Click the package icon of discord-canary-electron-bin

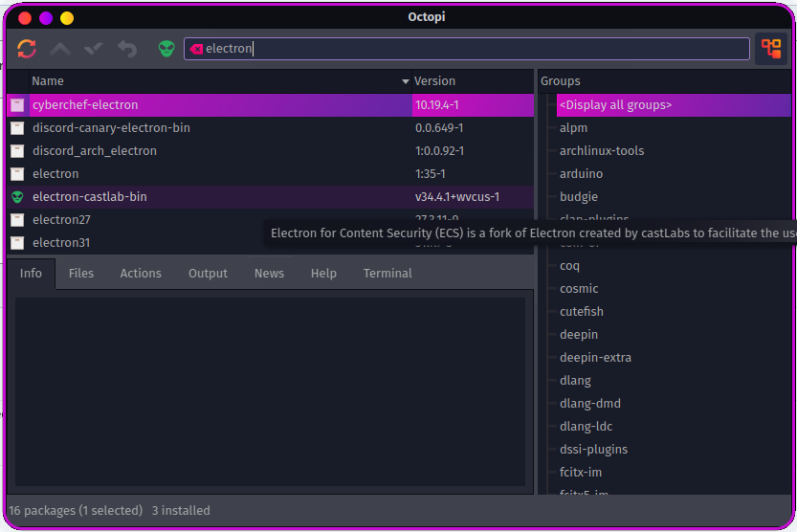pyautogui.click(x=17, y=128)
